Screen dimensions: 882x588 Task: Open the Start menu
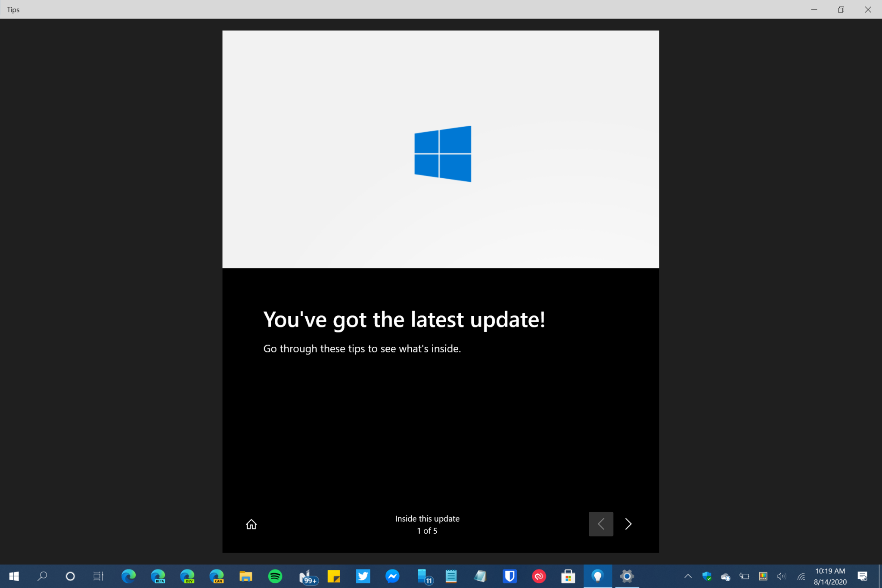coord(13,576)
